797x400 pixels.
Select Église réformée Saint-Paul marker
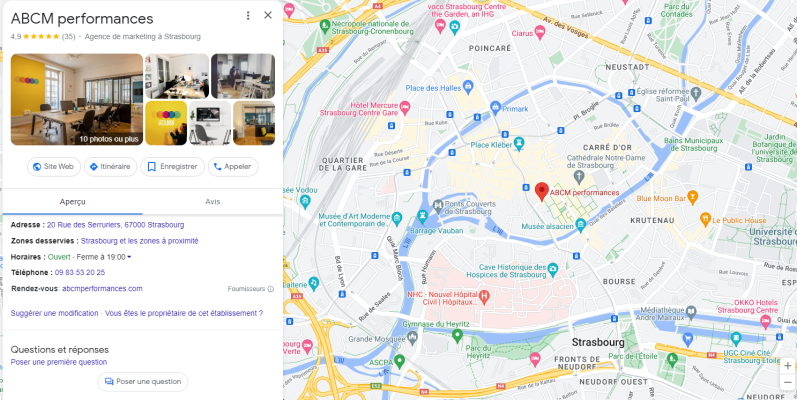tap(696, 92)
